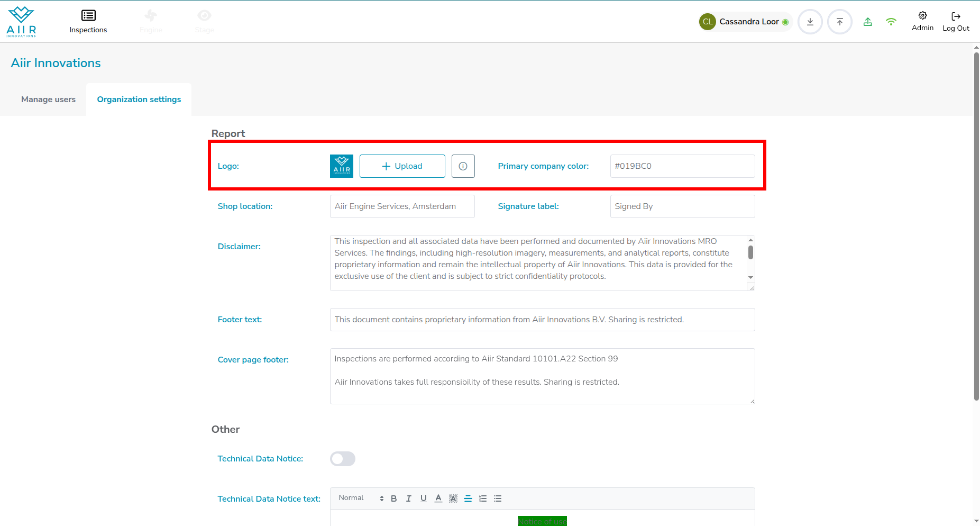Click the Aiir Innovations page heading
Image resolution: width=980 pixels, height=526 pixels.
pyautogui.click(x=56, y=63)
